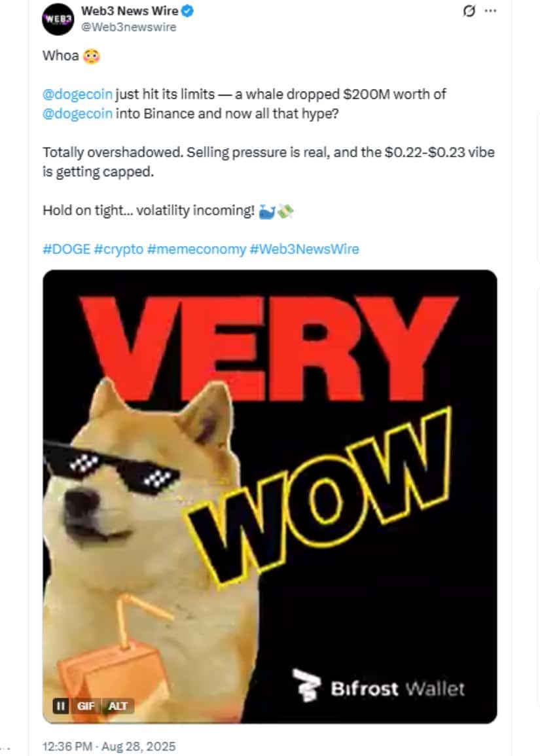The image size is (540, 756).
Task: Open the VERY WOW doge GIF
Action: (270, 497)
